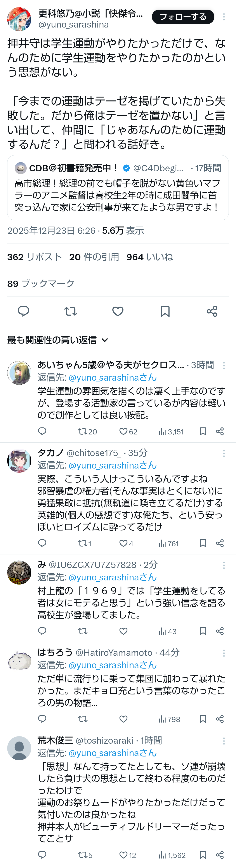Open options menu on タカノ's reply
The width and height of the screenshot is (236, 868).
pos(224,453)
